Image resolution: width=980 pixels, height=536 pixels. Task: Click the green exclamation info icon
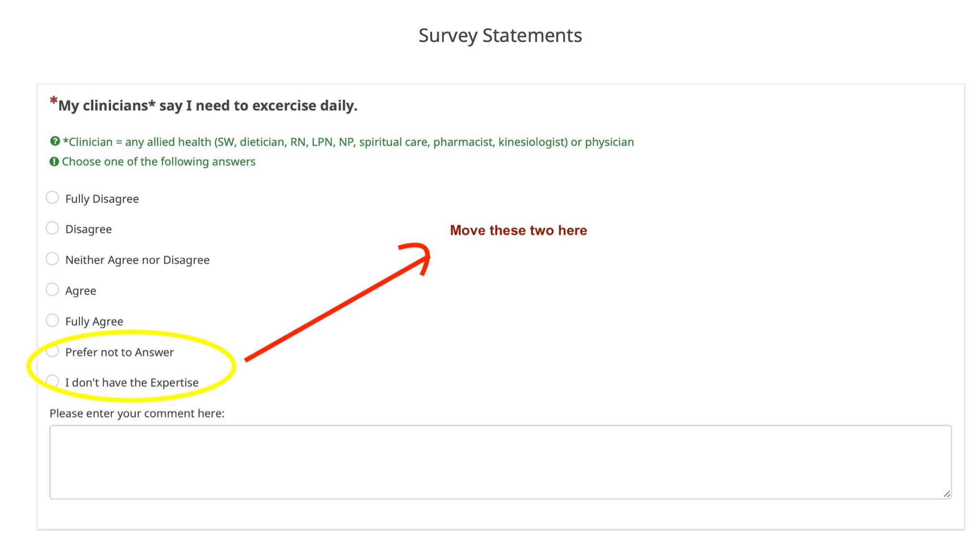(x=55, y=162)
